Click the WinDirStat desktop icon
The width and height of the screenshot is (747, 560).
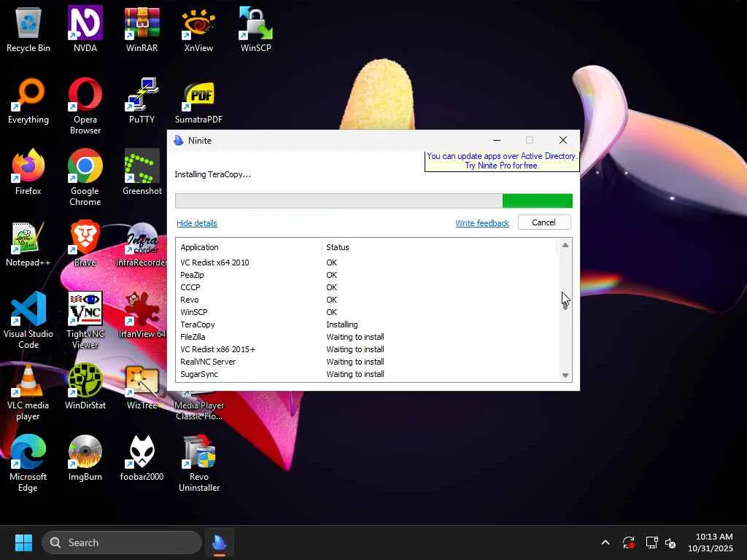(85, 386)
